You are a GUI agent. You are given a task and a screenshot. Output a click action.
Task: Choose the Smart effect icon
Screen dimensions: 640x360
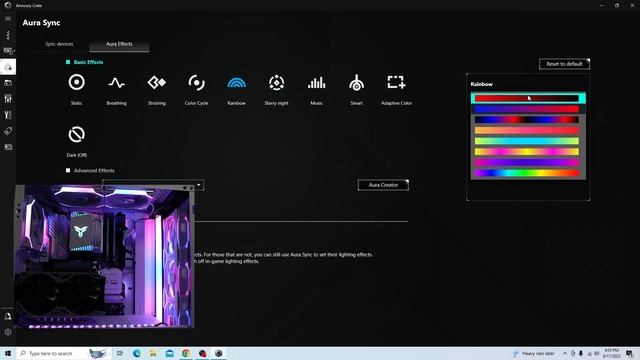pyautogui.click(x=356, y=83)
